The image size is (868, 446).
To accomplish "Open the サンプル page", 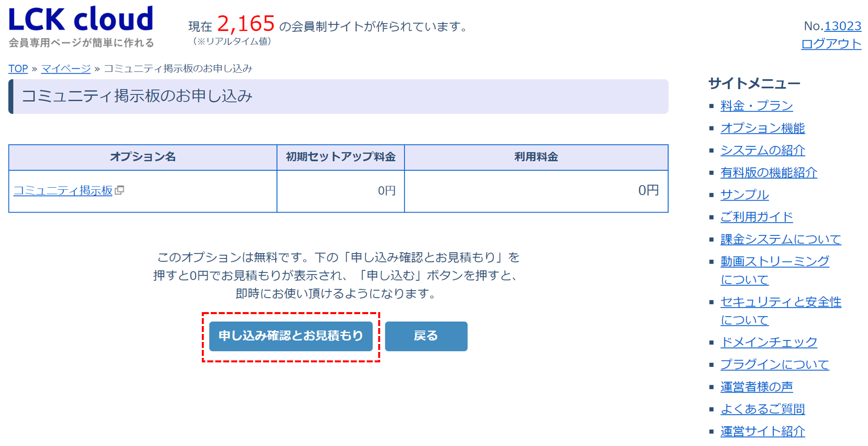I will tap(744, 195).
